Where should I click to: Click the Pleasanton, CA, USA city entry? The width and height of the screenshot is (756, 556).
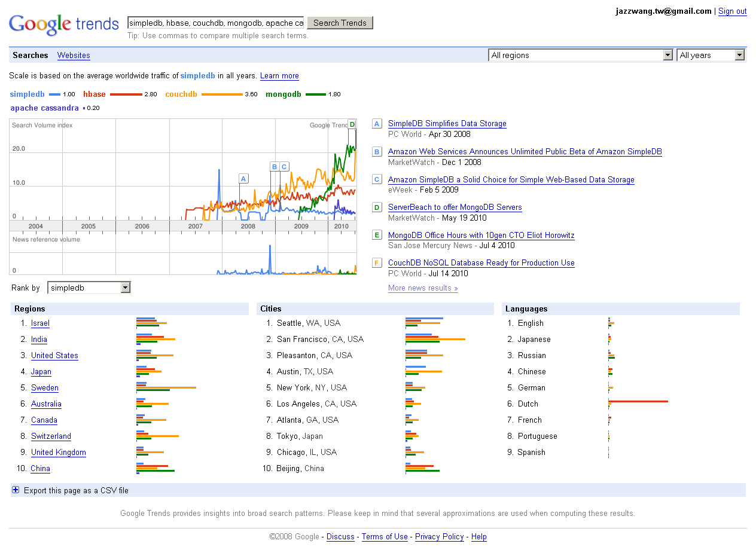[315, 355]
